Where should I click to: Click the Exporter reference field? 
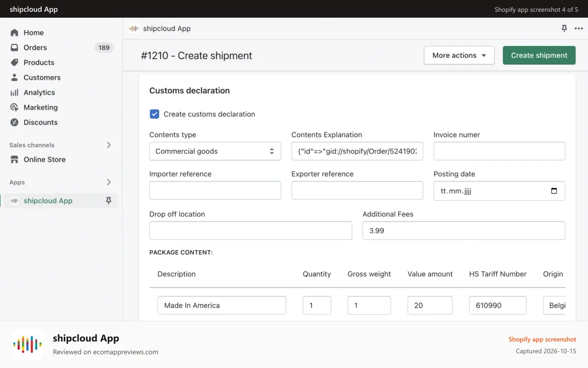pos(357,190)
